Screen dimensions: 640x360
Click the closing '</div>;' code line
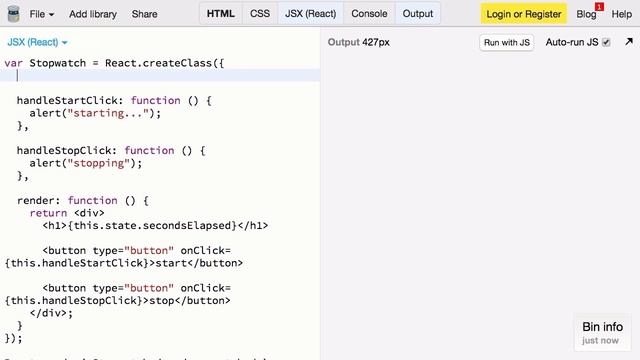click(x=51, y=313)
